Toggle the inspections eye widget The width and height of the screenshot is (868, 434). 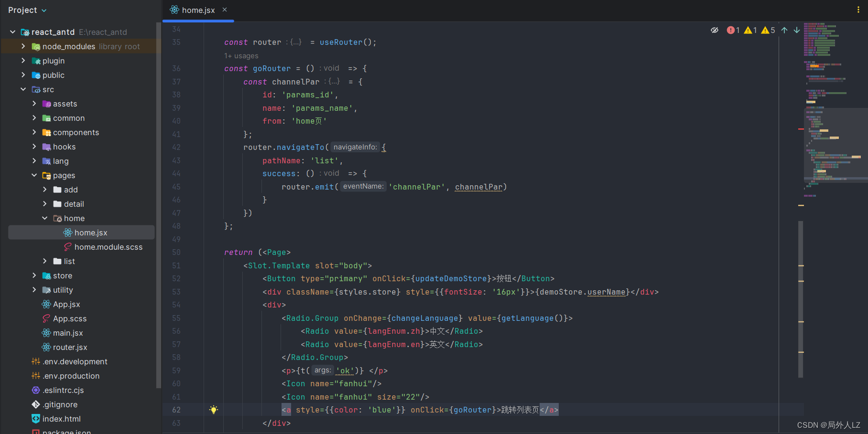coord(715,30)
